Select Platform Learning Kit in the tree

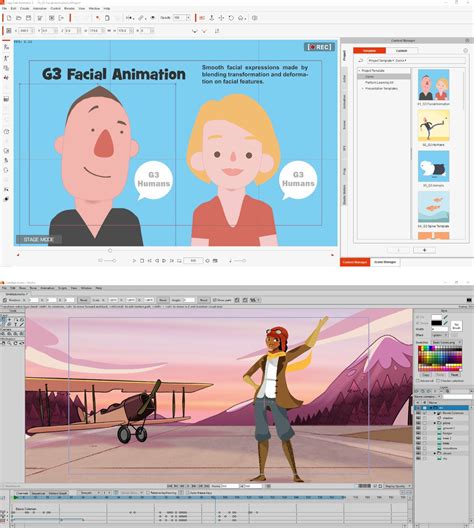[379, 82]
